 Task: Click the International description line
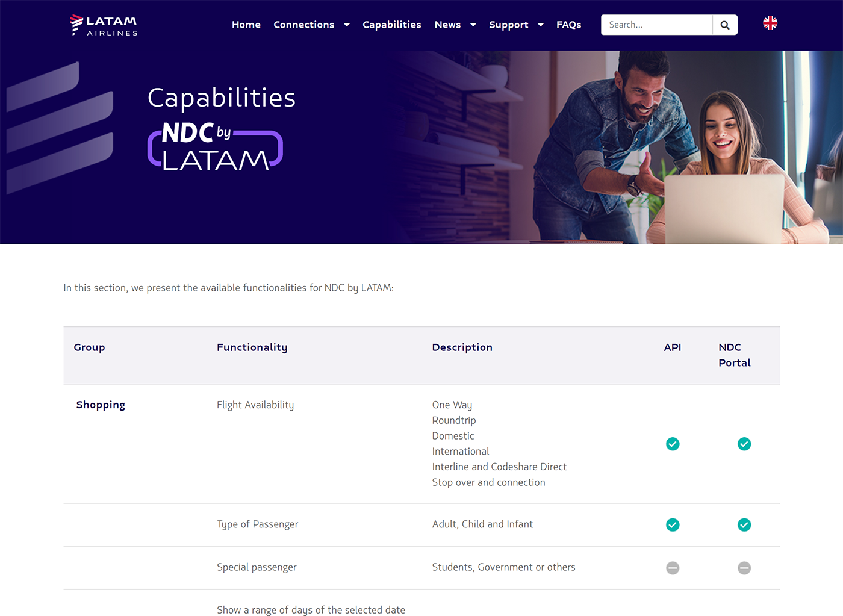pyautogui.click(x=461, y=452)
